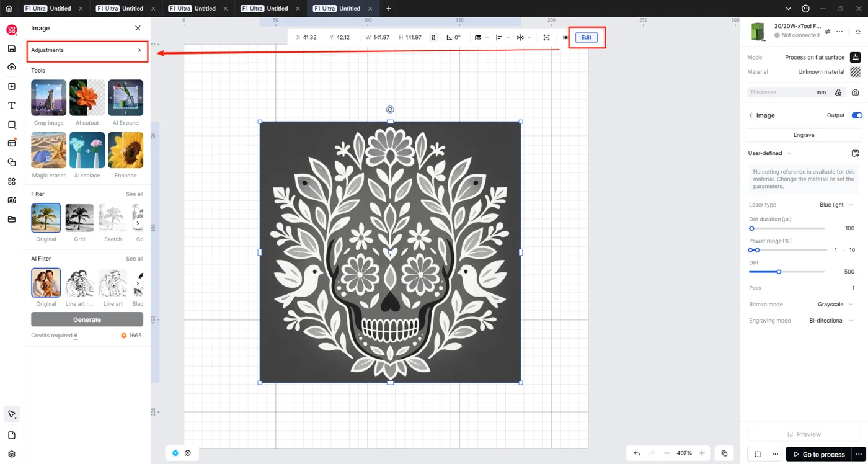Open the project folder icon

coord(12,219)
